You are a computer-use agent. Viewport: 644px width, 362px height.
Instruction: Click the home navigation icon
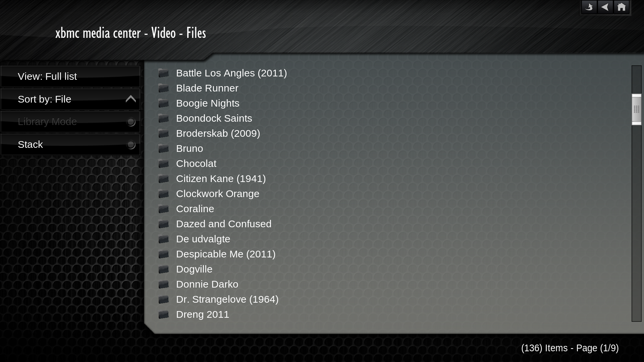pos(622,7)
